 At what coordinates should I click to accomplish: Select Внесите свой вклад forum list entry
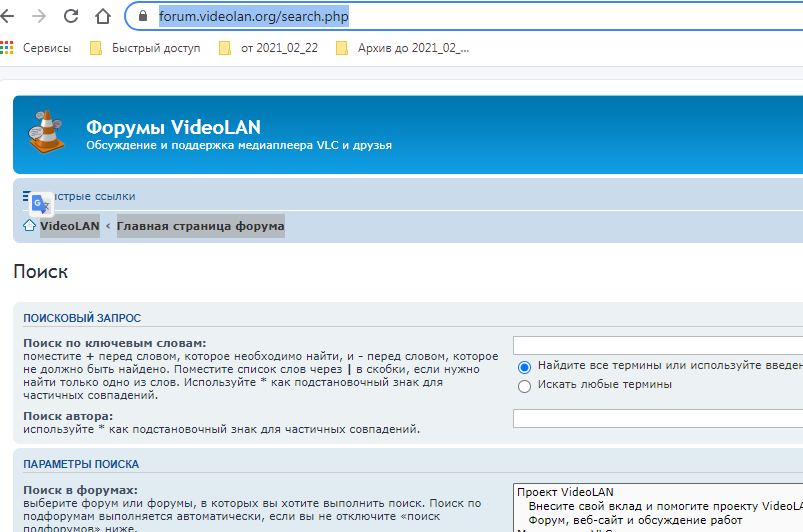665,506
